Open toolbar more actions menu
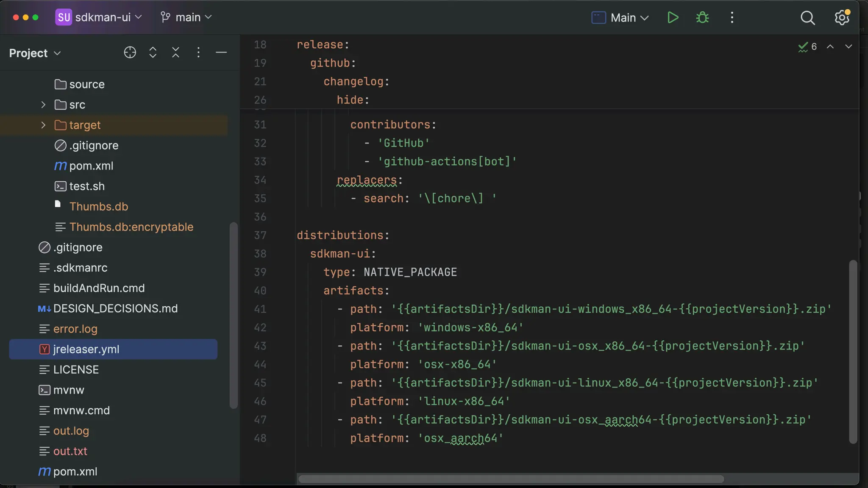Image resolution: width=868 pixels, height=488 pixels. pos(732,17)
